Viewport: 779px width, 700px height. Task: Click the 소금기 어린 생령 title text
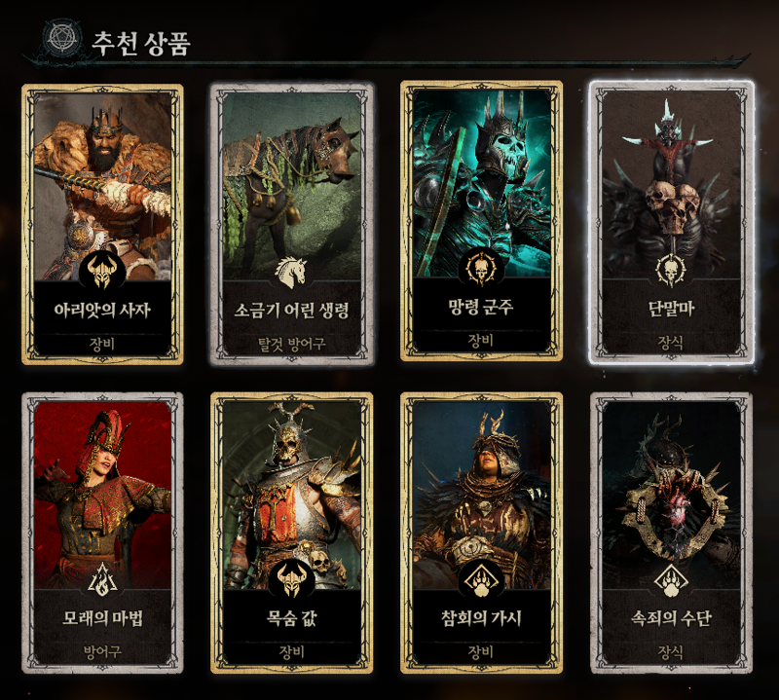pos(291,311)
